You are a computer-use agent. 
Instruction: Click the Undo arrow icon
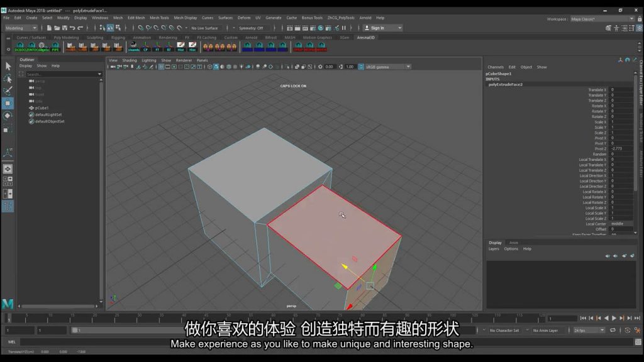pos(72,28)
